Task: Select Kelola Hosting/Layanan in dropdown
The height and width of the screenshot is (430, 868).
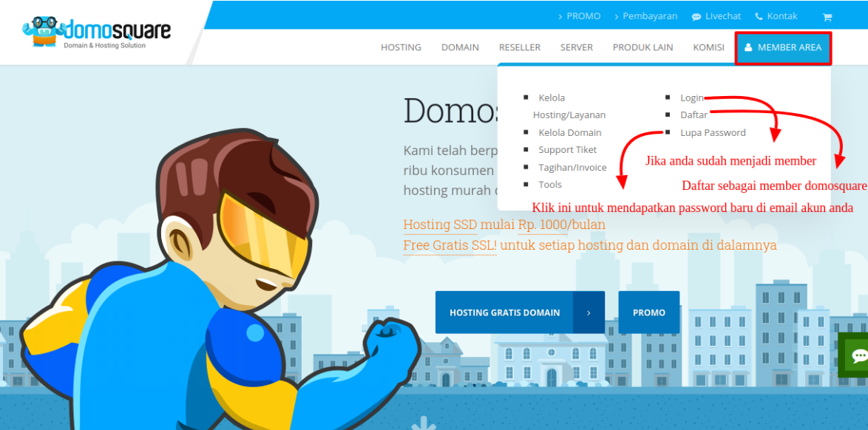Action: pyautogui.click(x=569, y=106)
